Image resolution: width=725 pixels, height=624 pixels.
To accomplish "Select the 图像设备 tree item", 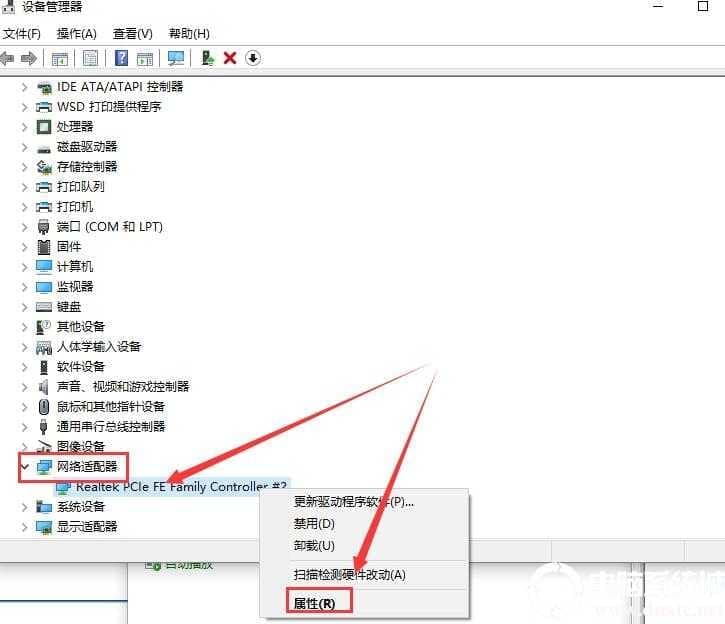I will click(x=81, y=447).
